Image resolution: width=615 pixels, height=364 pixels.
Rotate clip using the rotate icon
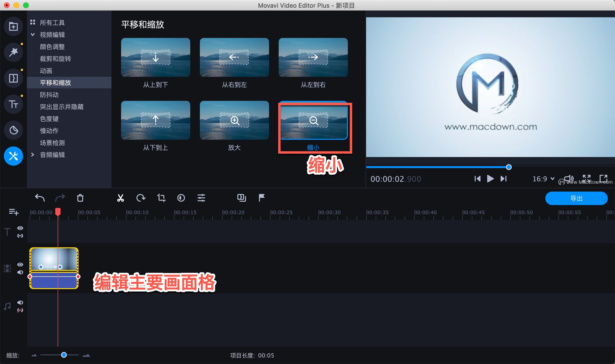point(141,198)
